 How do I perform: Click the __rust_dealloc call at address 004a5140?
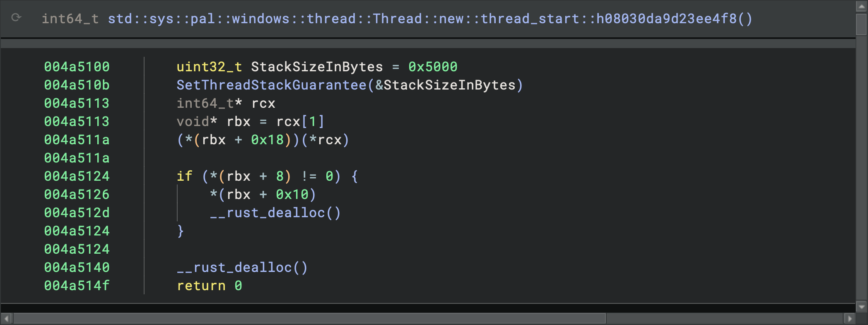point(242,267)
